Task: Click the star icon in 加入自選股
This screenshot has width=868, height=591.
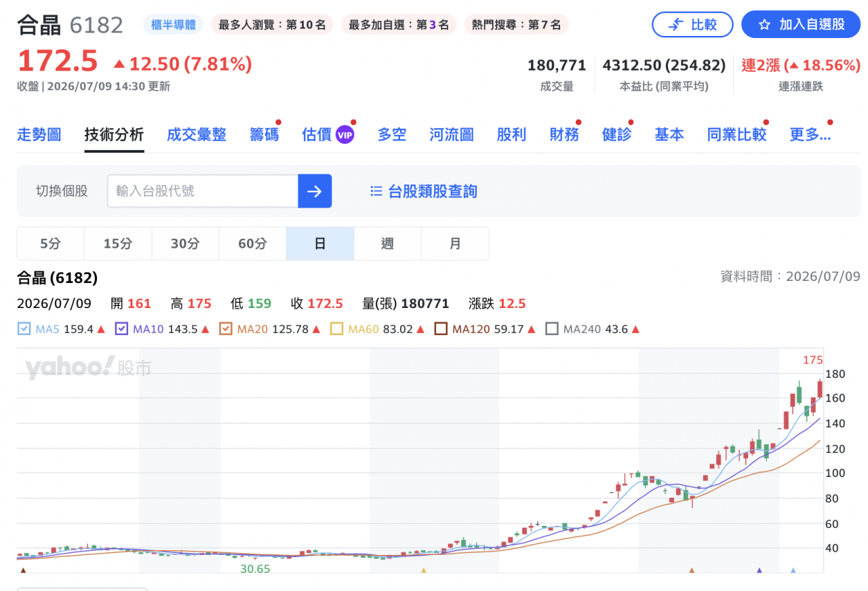Action: point(764,25)
